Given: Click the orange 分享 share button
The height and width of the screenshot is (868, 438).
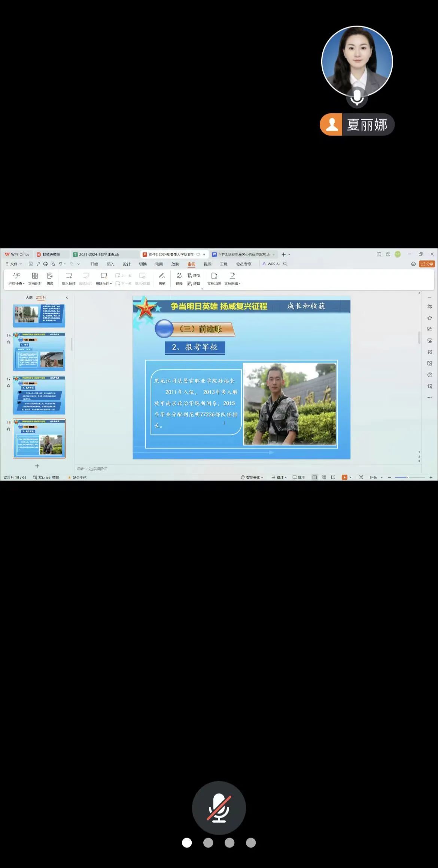Looking at the screenshot, I should (427, 264).
